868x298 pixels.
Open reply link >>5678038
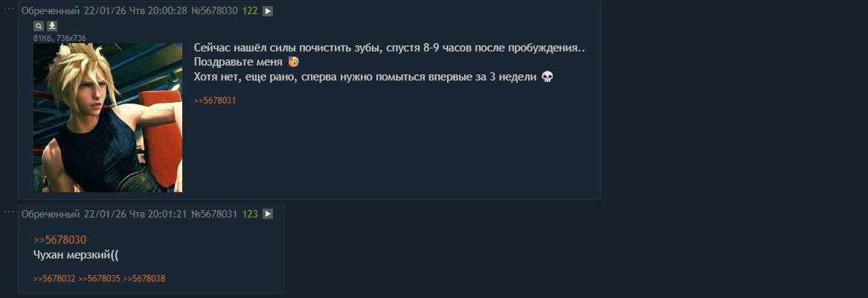(x=144, y=279)
